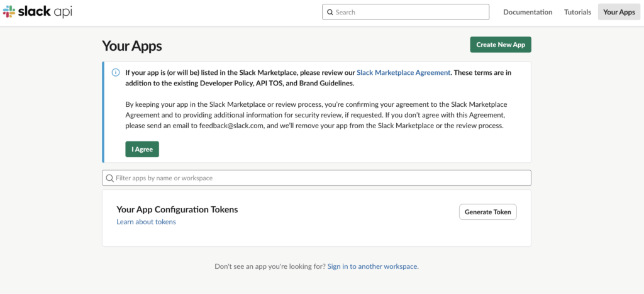Go to the Tutorials navigation item

[577, 13]
